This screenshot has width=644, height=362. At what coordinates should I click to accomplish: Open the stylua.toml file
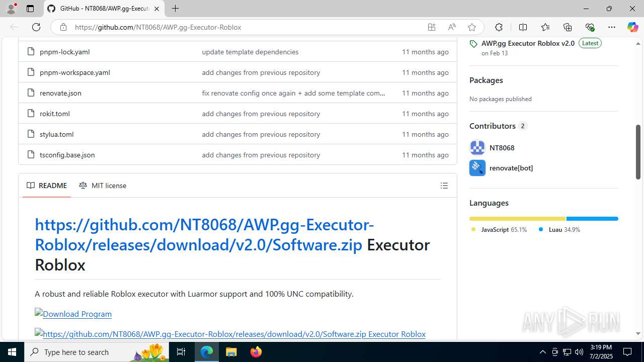56,134
